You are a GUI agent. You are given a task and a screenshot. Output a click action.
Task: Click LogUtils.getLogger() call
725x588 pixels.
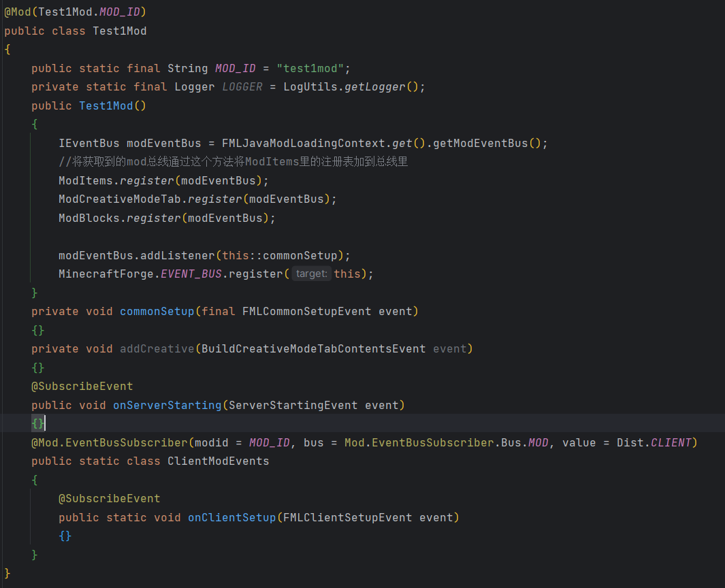click(351, 87)
